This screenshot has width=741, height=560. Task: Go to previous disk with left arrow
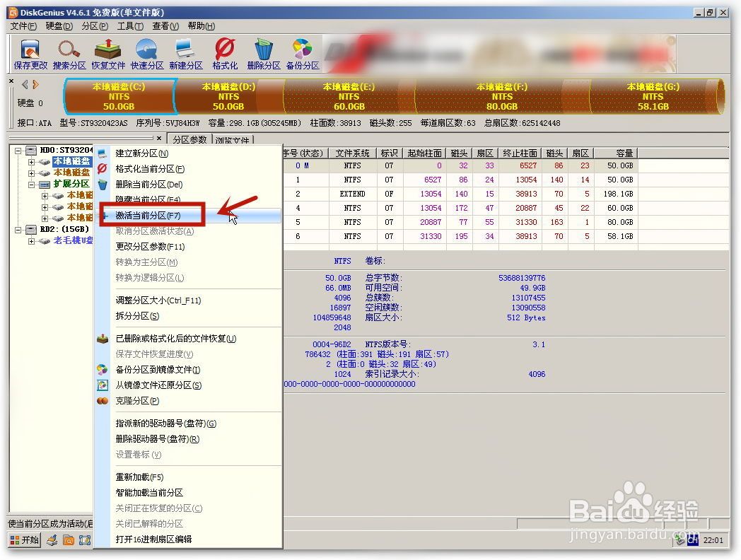[25, 85]
